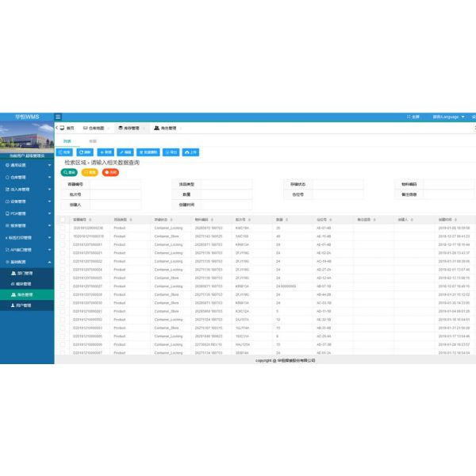Expand the 标签打印管理 sidebar menu
This screenshot has height=476, width=476.
27,238
